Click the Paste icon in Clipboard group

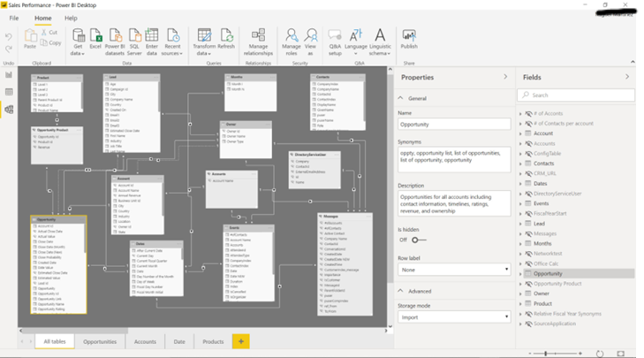[30, 35]
